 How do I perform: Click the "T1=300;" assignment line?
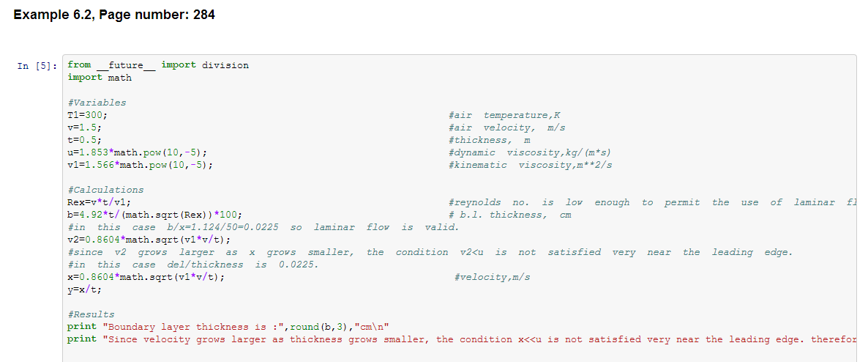coord(87,115)
